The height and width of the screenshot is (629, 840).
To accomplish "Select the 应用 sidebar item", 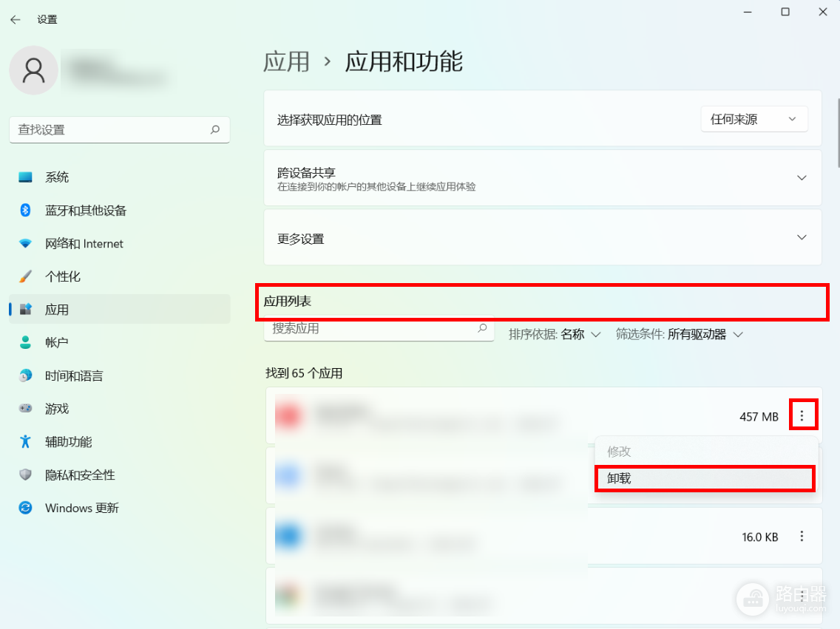I will 120,310.
